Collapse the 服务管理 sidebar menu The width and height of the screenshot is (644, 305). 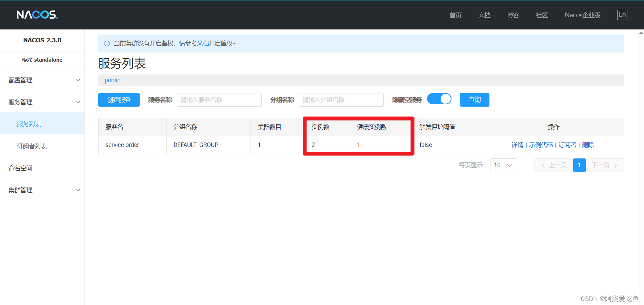point(42,102)
